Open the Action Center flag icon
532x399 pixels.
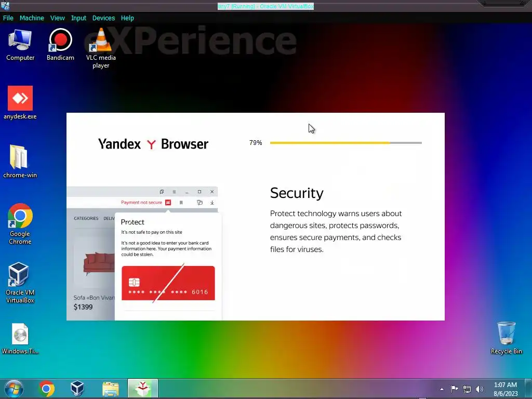coord(454,389)
